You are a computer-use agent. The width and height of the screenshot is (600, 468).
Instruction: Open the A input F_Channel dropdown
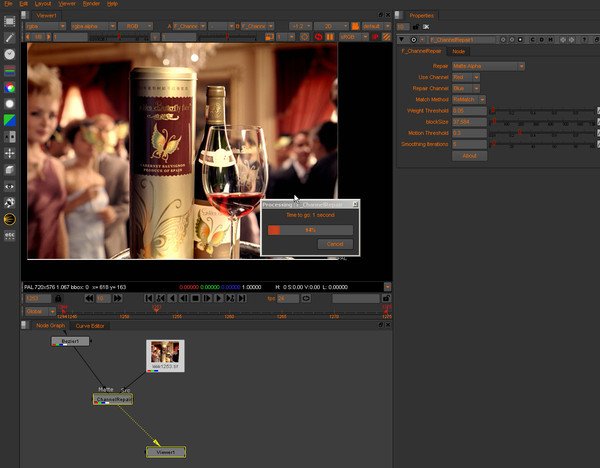[189, 26]
